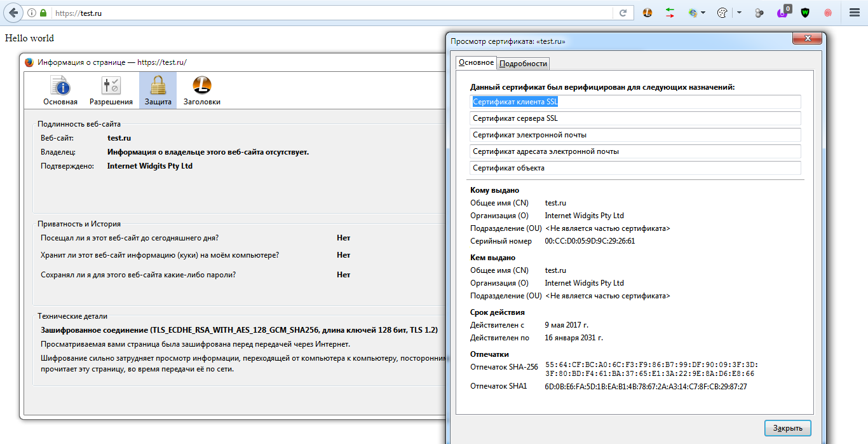The width and height of the screenshot is (868, 444).
Task: Click the red fingerprint extension icon
Action: pos(828,13)
